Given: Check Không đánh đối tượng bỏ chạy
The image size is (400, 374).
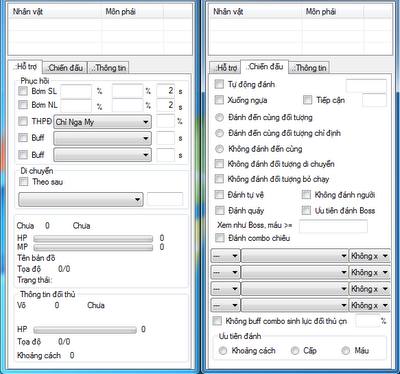Looking at the screenshot, I should 219,179.
